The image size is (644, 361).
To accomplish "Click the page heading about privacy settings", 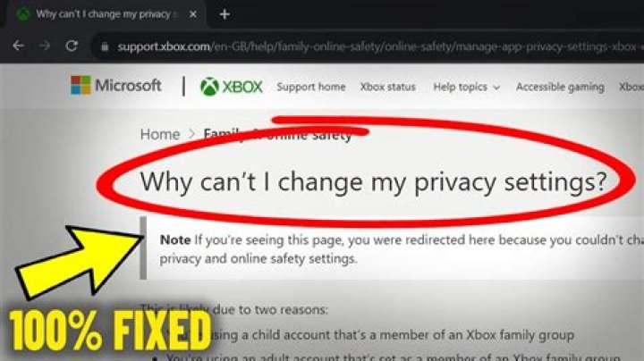I will click(x=373, y=181).
